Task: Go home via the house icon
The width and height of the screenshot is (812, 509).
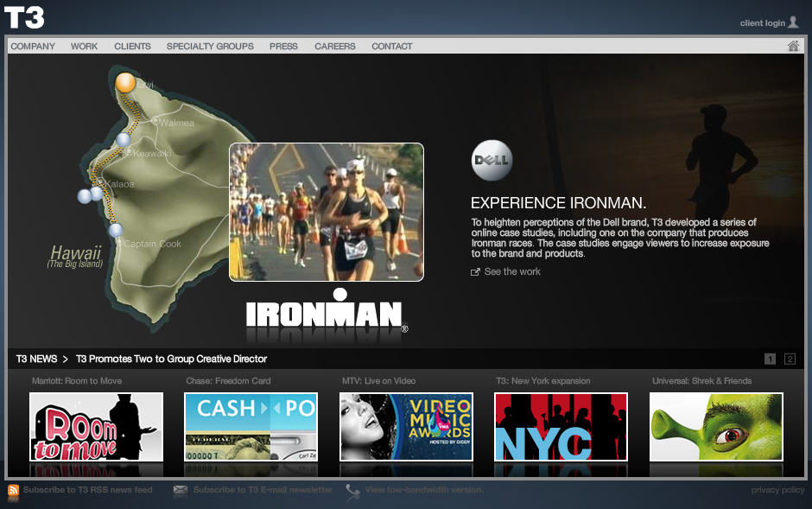Action: coord(793,46)
